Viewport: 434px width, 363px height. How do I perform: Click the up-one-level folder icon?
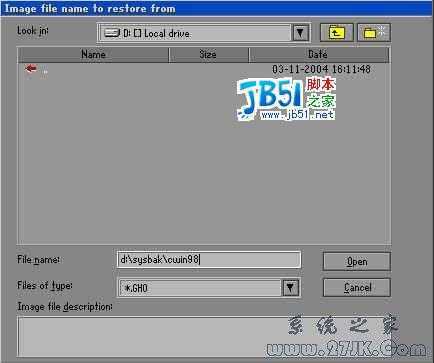[336, 33]
